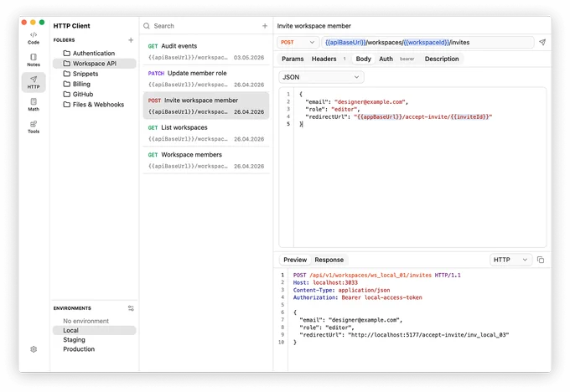Click the request title Invite workspace member
570x392 pixels.
coord(313,26)
